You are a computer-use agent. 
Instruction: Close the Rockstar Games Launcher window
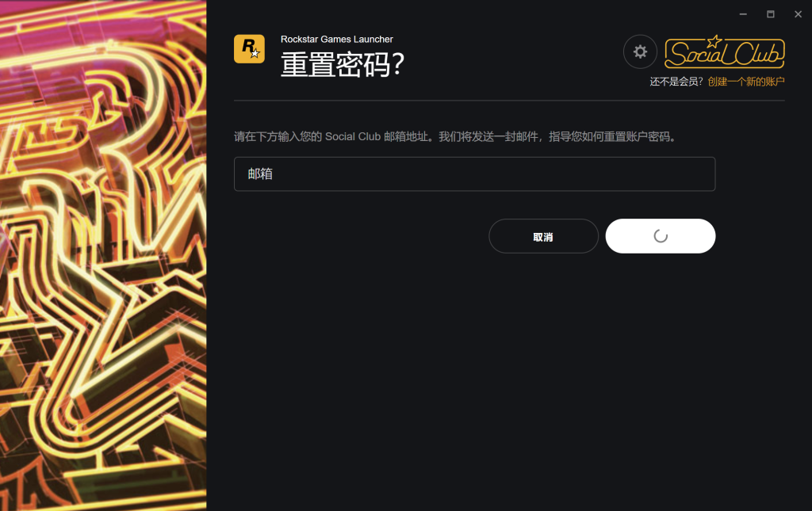point(798,14)
